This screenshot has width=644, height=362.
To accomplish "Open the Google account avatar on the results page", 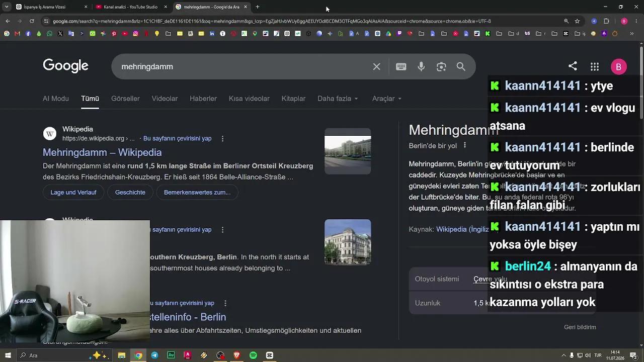I will (x=618, y=66).
